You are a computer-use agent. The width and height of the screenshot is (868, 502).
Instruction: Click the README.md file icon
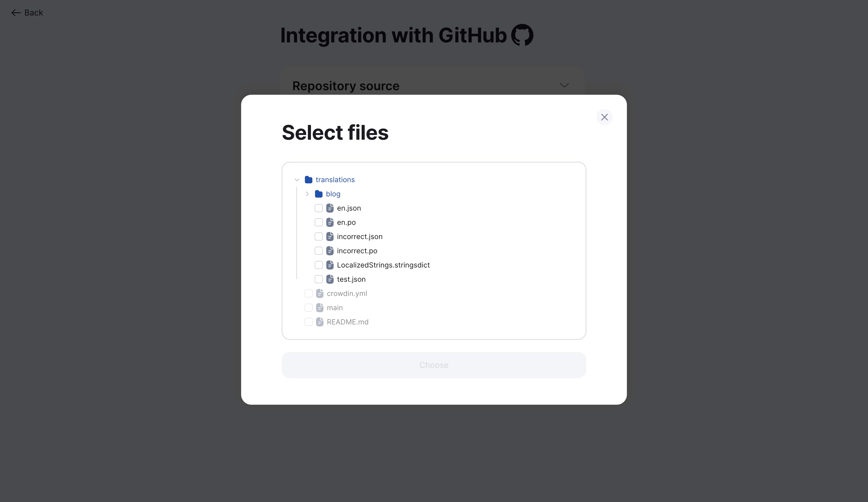[x=320, y=322]
